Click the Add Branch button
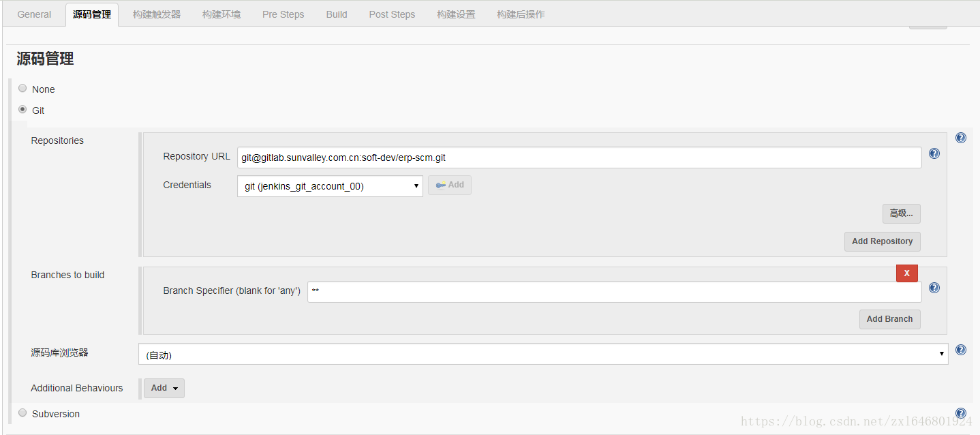Screen dimensions: 980x435 [889, 319]
